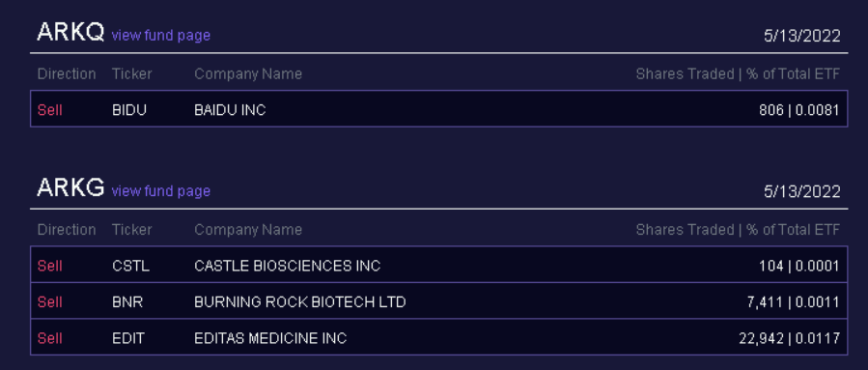Click CASTLE BIOSCIENCES INC company name
Screen dimensions: 868x370
[288, 266]
